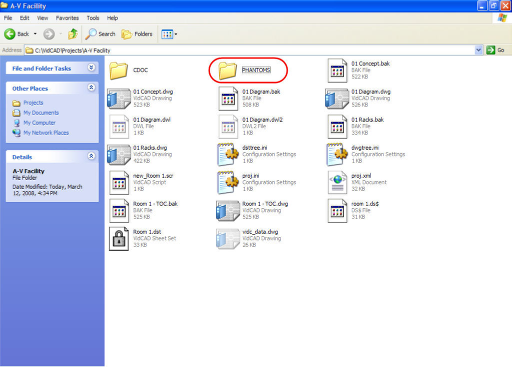Select the new_Room 1.scr script icon

point(119,182)
